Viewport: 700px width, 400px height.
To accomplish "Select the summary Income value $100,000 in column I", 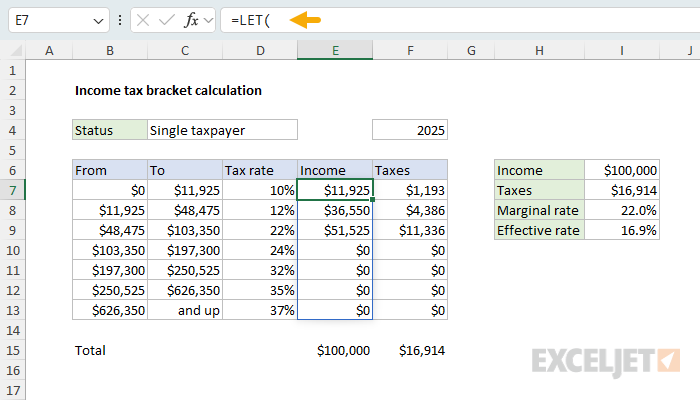I will click(x=622, y=170).
